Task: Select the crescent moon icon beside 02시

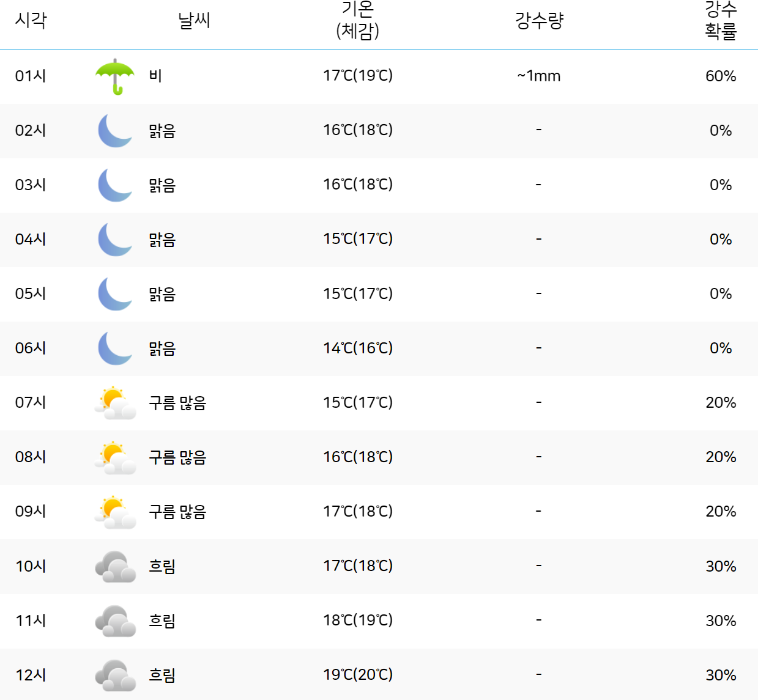Action: tap(115, 130)
